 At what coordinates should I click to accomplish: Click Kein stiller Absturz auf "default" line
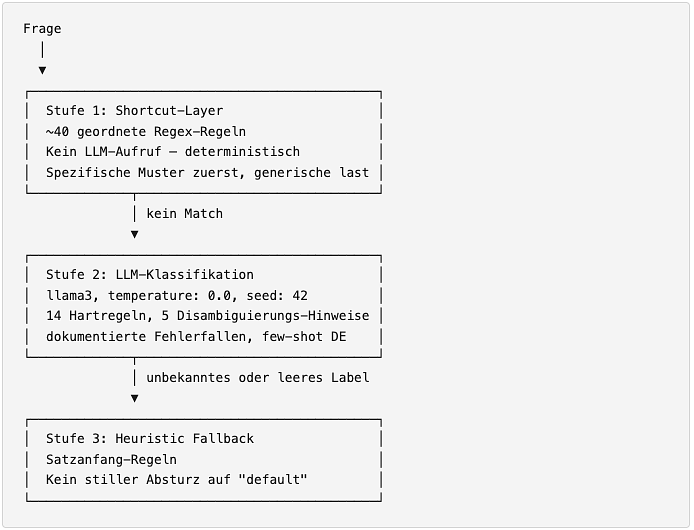coord(177,480)
